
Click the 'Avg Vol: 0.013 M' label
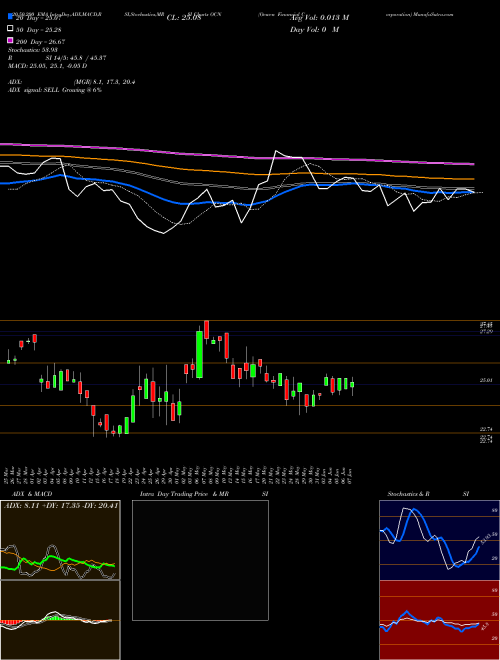point(319,18)
